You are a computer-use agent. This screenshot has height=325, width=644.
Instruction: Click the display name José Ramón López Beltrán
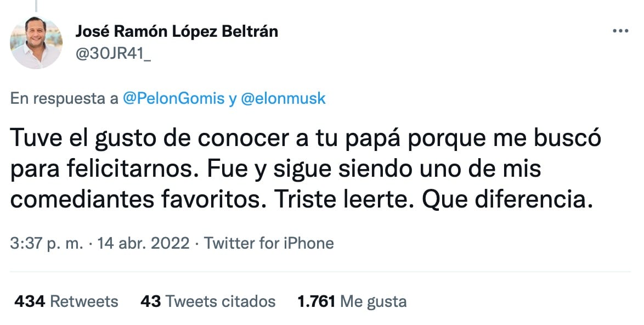[x=177, y=31]
